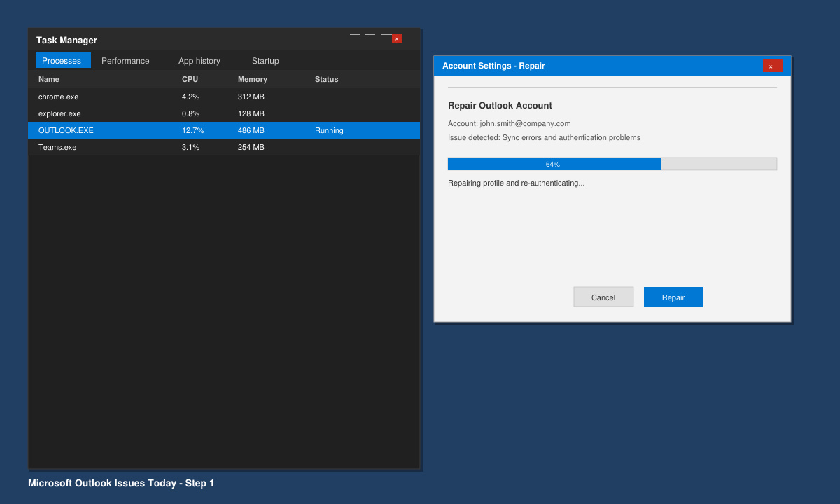
Task: Click the john.smith@company.com account line
Action: [x=510, y=123]
